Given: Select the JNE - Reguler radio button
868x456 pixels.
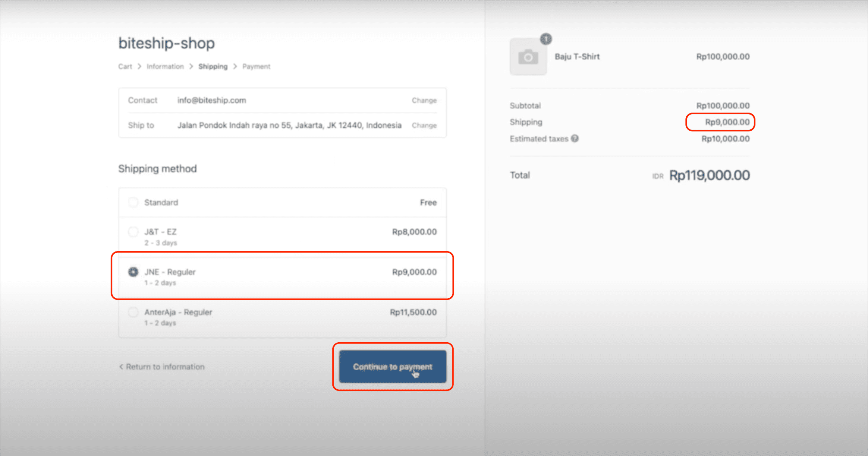Looking at the screenshot, I should coord(133,272).
